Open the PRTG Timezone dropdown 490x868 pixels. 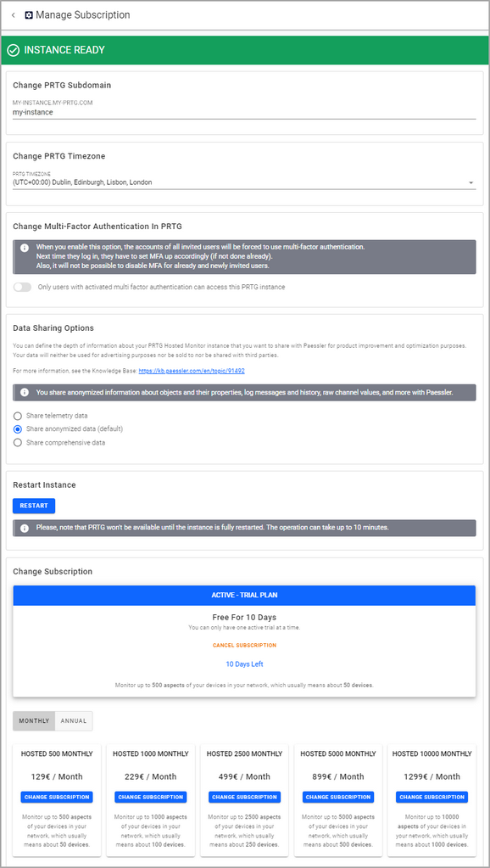(244, 182)
